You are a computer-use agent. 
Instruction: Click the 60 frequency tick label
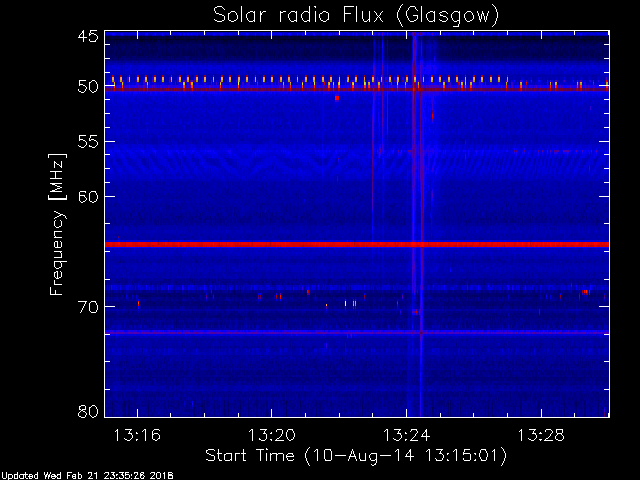(88, 197)
